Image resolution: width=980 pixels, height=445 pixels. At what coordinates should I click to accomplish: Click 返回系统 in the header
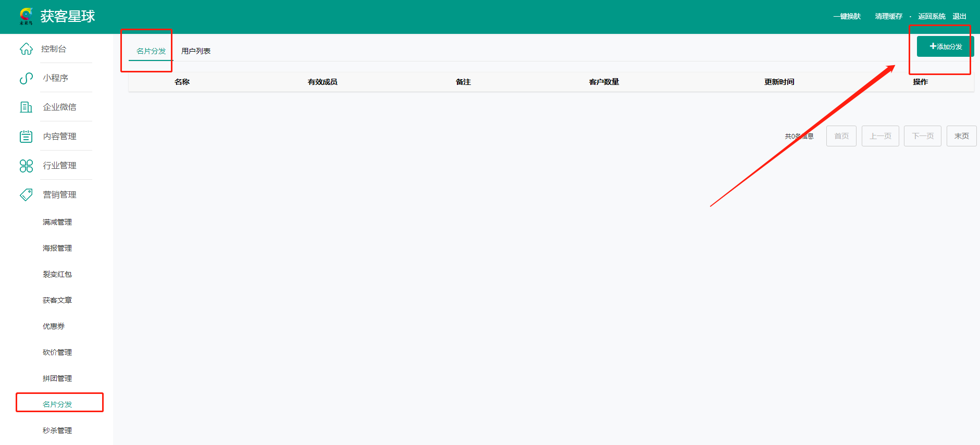coord(932,17)
